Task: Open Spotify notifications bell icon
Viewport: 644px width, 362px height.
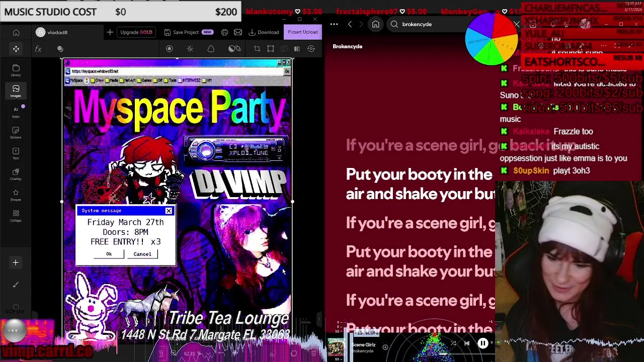Action: [553, 24]
